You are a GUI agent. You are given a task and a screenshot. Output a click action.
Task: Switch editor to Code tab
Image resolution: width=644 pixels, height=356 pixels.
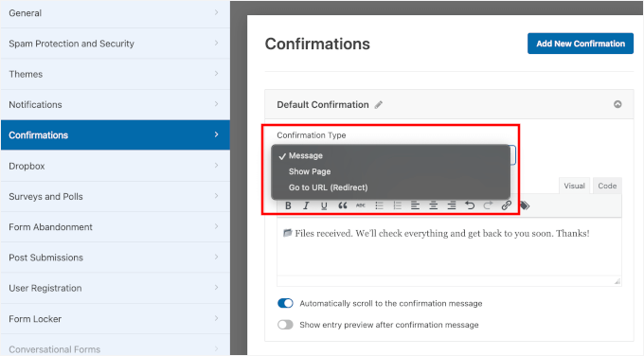click(x=607, y=186)
